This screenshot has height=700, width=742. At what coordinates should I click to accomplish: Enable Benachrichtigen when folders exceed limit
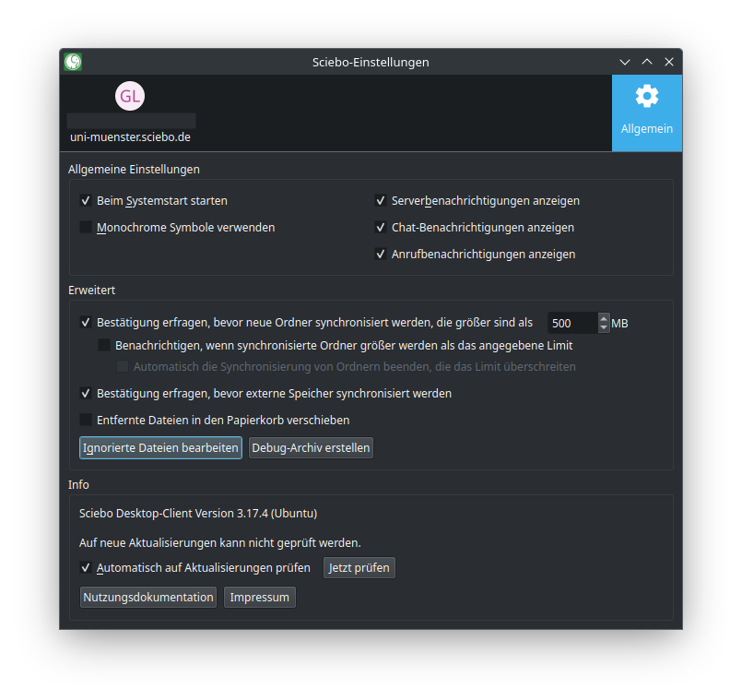tap(104, 346)
